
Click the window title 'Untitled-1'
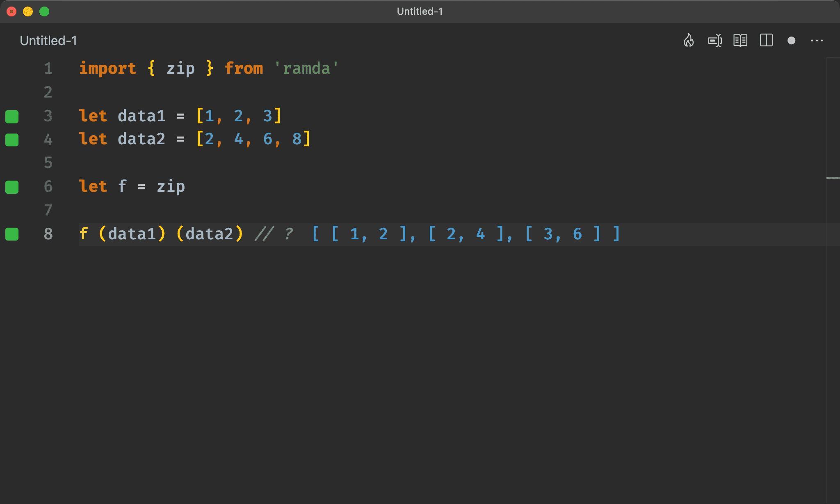click(x=420, y=11)
